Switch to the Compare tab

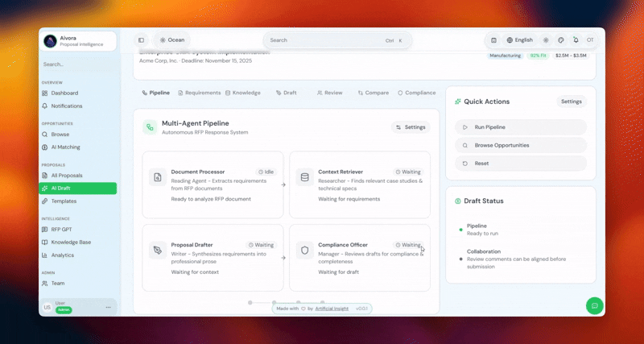[373, 93]
